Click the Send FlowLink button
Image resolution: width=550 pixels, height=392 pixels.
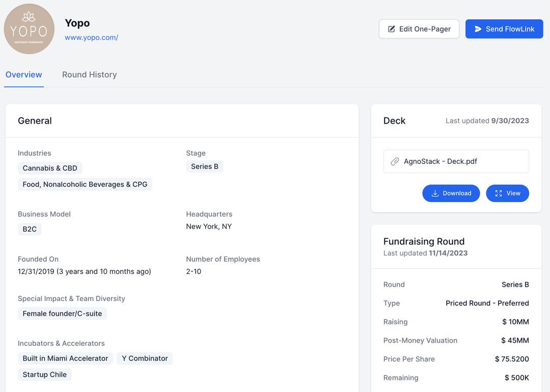coord(504,29)
